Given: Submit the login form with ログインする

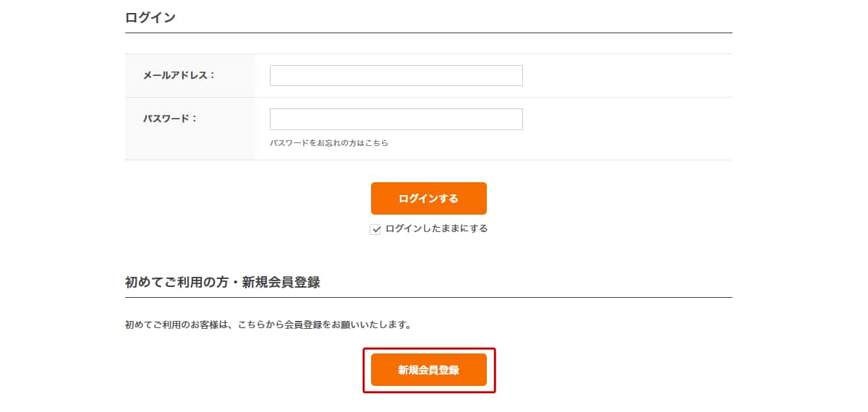Looking at the screenshot, I should 429,198.
